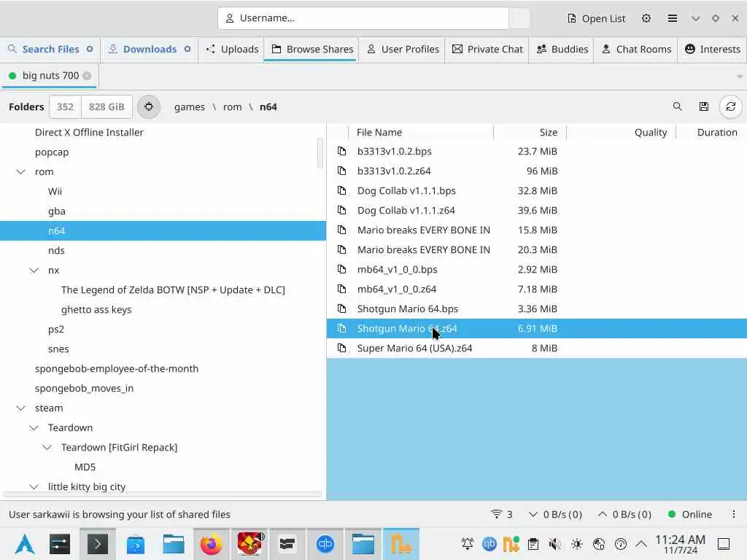
Task: Open the application launcher icon
Action: click(25, 544)
